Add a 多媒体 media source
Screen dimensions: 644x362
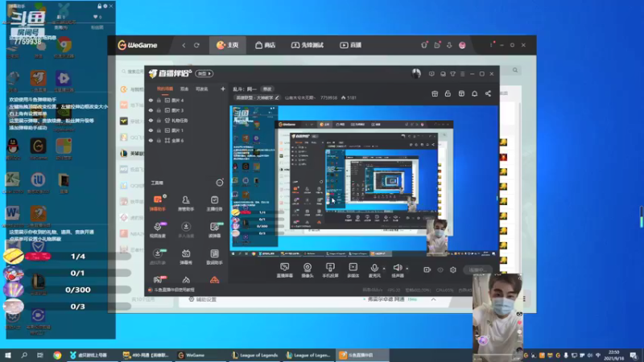click(x=353, y=270)
